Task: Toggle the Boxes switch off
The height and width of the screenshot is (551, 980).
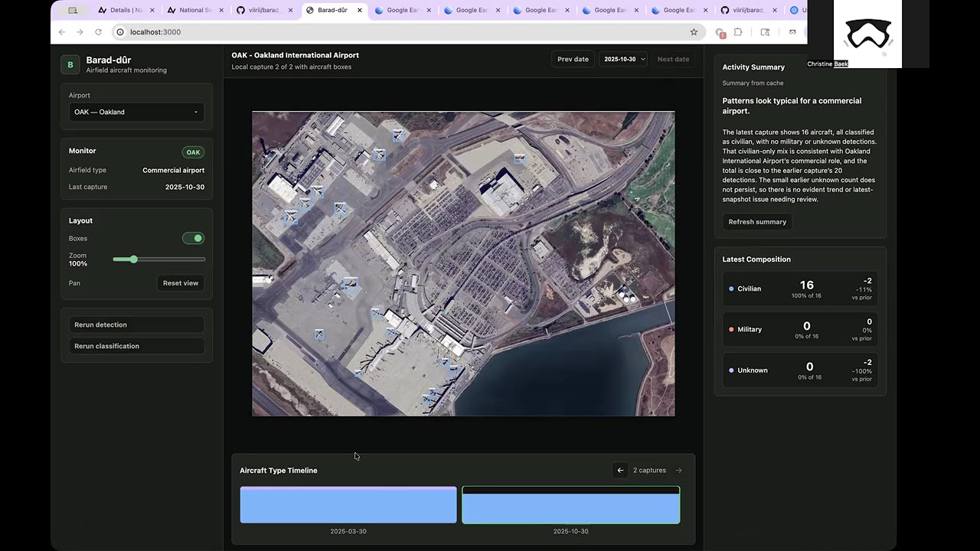Action: tap(193, 238)
